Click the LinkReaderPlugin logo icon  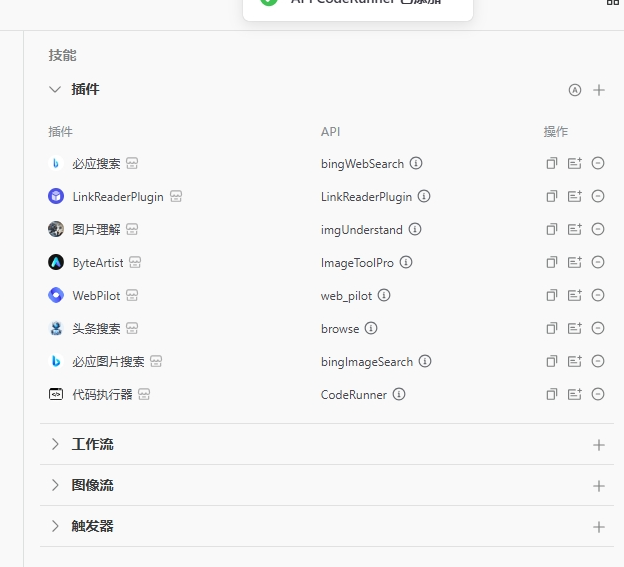[x=56, y=196]
